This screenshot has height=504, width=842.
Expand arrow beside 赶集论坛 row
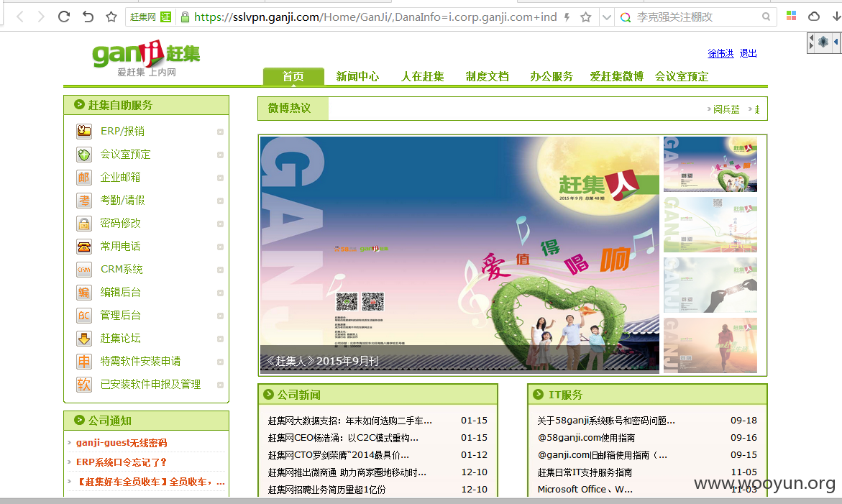point(220,339)
